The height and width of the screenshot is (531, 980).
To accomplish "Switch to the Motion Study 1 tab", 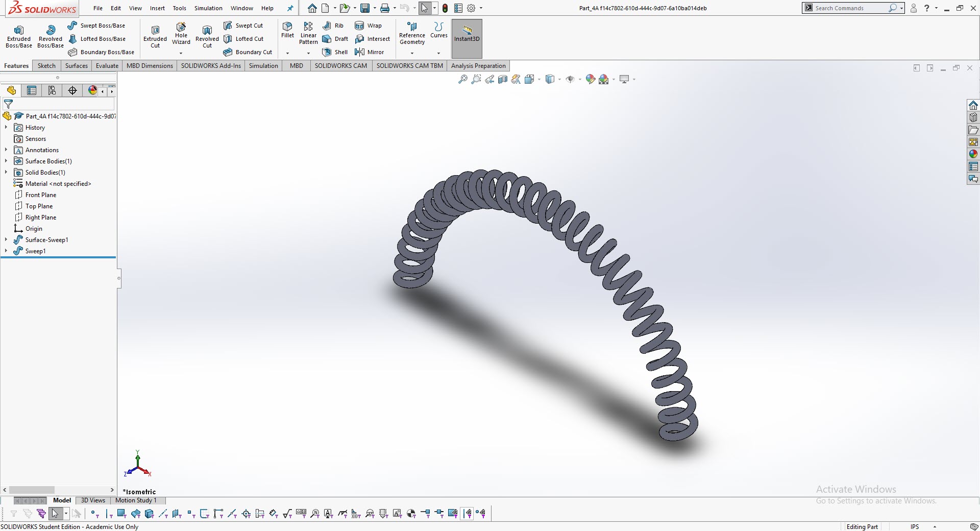I will coord(136,500).
